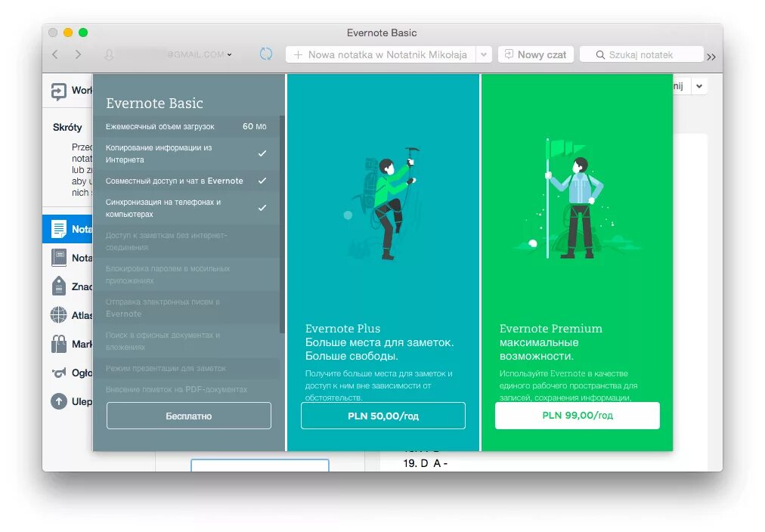The image size is (765, 532).
Task: Click the Evernote Plus climber illustration
Action: tap(383, 203)
